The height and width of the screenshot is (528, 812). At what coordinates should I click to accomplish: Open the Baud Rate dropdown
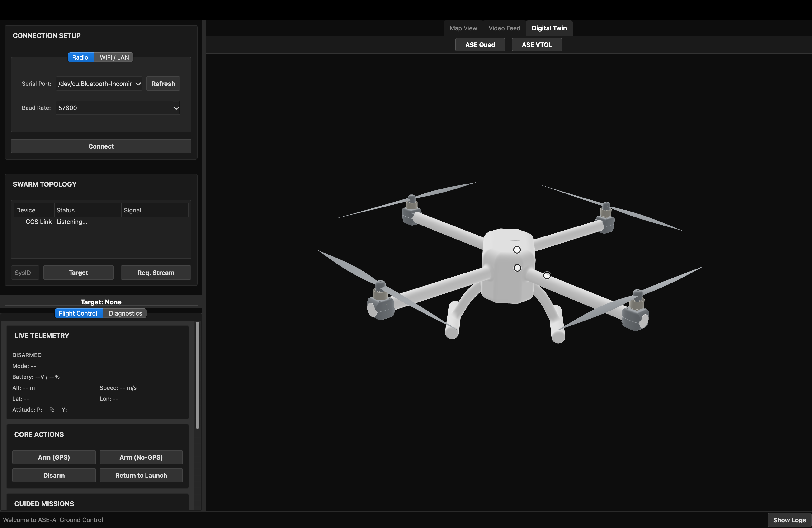tap(118, 108)
